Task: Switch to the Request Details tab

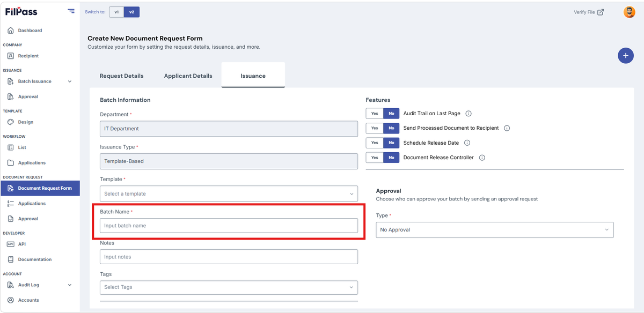Action: tap(122, 76)
